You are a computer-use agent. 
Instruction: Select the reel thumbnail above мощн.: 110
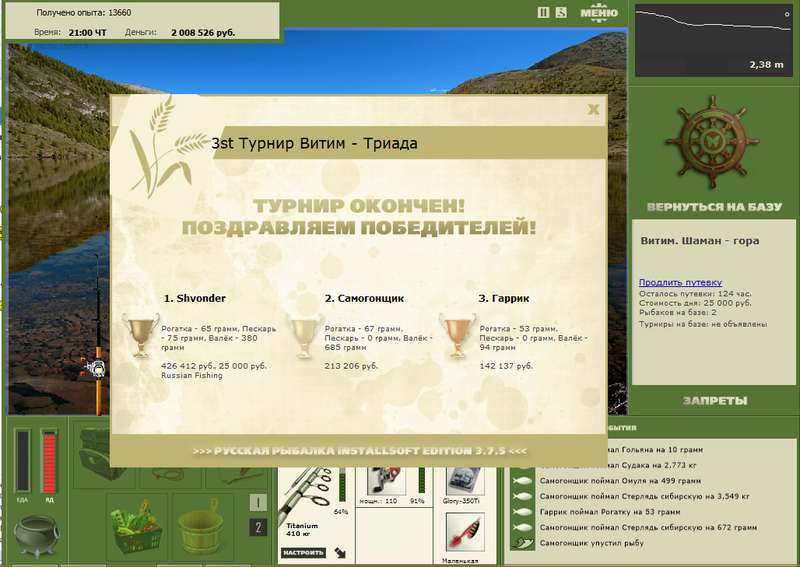coord(386,480)
